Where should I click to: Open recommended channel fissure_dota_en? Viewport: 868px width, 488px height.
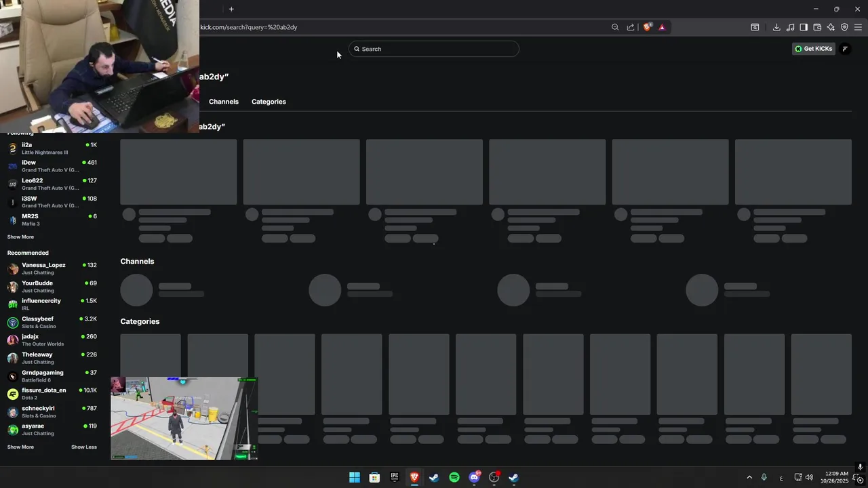click(x=52, y=394)
